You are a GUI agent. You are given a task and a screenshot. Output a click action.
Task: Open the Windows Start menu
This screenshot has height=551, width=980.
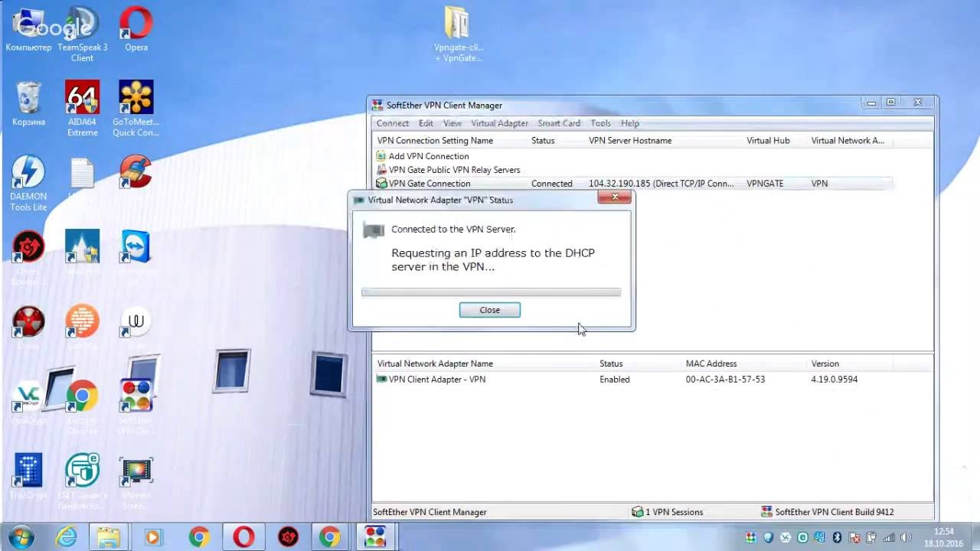(21, 536)
